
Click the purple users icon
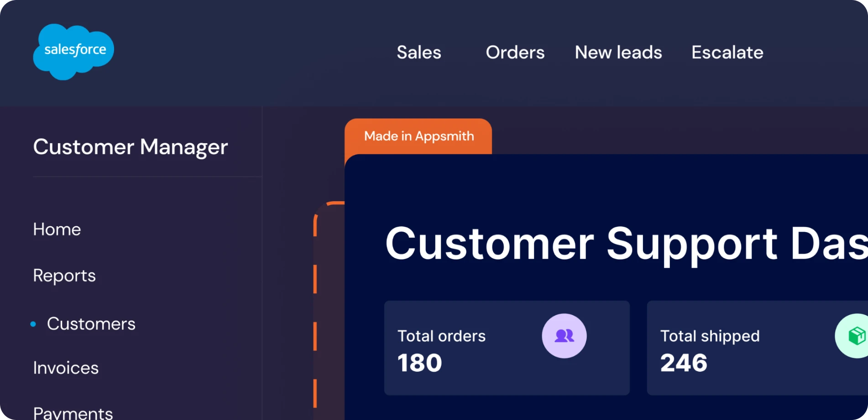click(x=564, y=336)
